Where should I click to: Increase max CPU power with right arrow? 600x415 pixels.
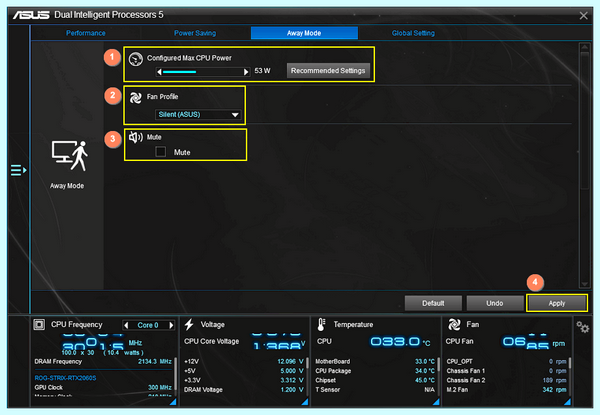tap(246, 72)
